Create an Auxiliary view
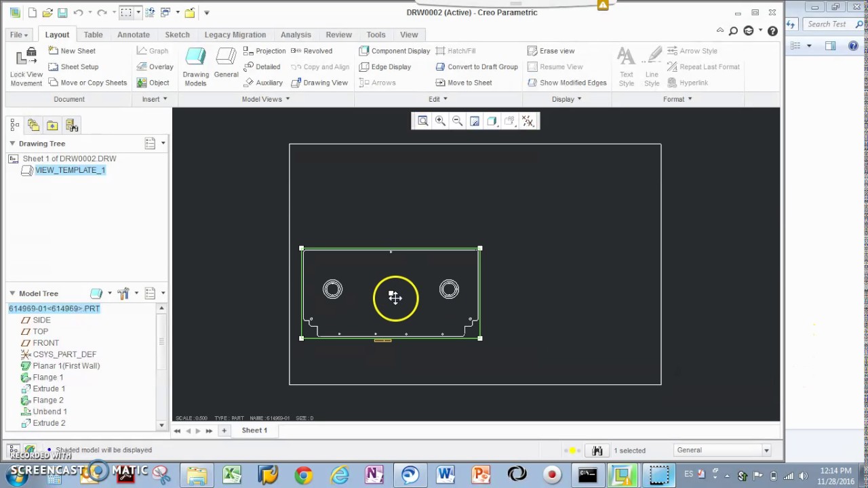Screen dimensions: 868x488 click(262, 83)
